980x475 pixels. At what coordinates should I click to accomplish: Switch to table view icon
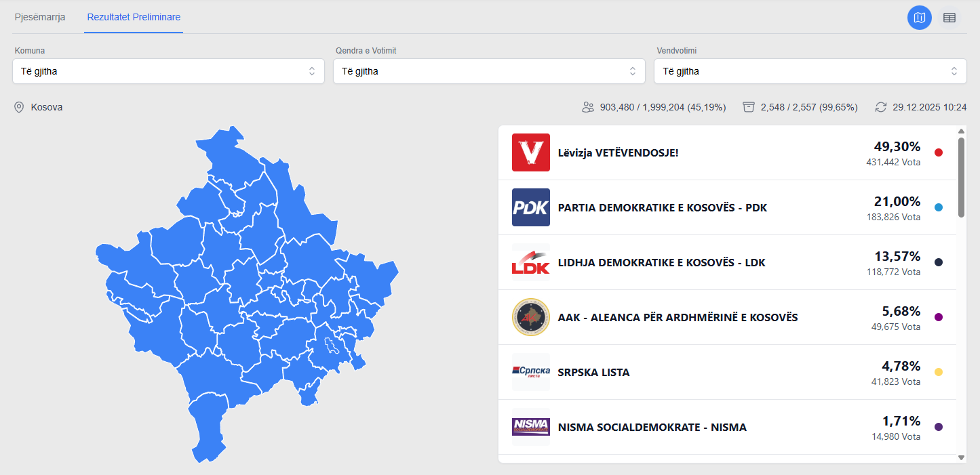tap(949, 18)
